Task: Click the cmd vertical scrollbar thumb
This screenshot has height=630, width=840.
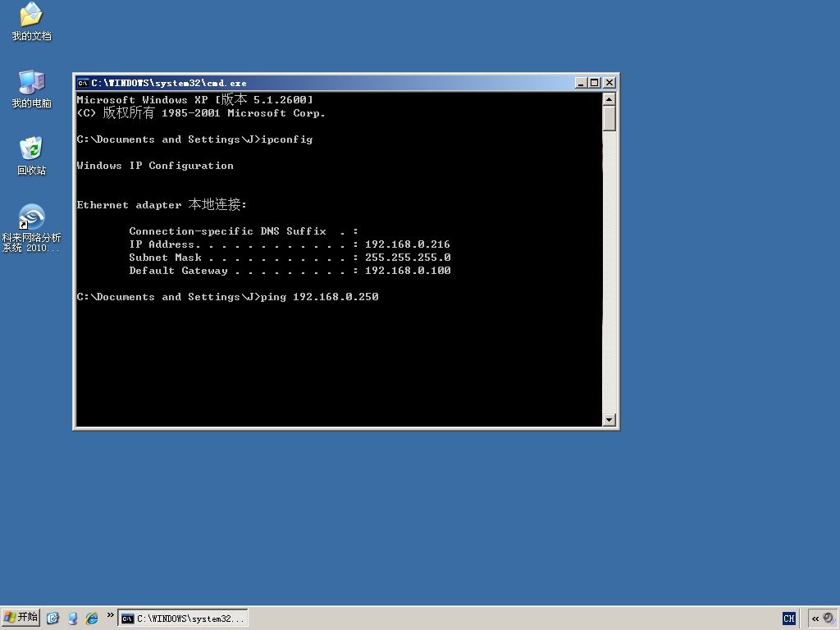Action: tap(609, 118)
